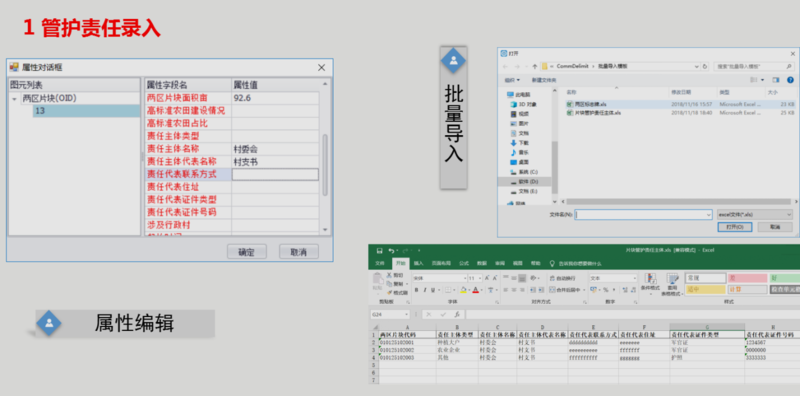
Task: Click the 责任代表联系方式 value input field
Action: [x=276, y=175]
